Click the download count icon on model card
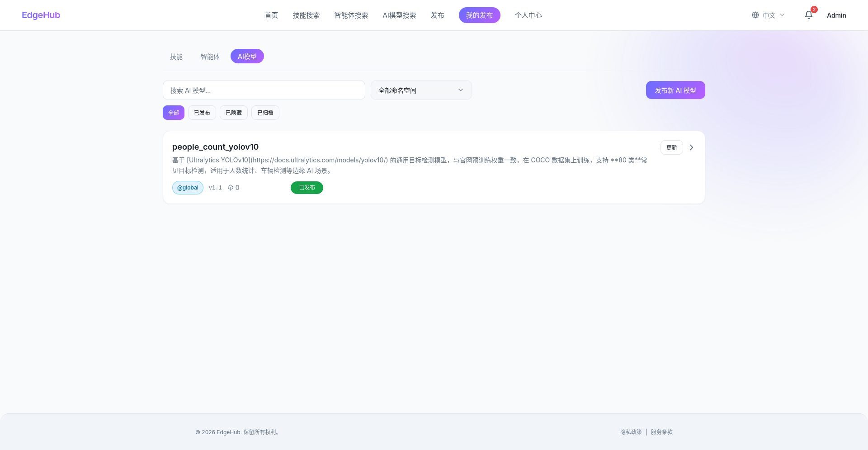The width and height of the screenshot is (868, 450). (x=231, y=188)
